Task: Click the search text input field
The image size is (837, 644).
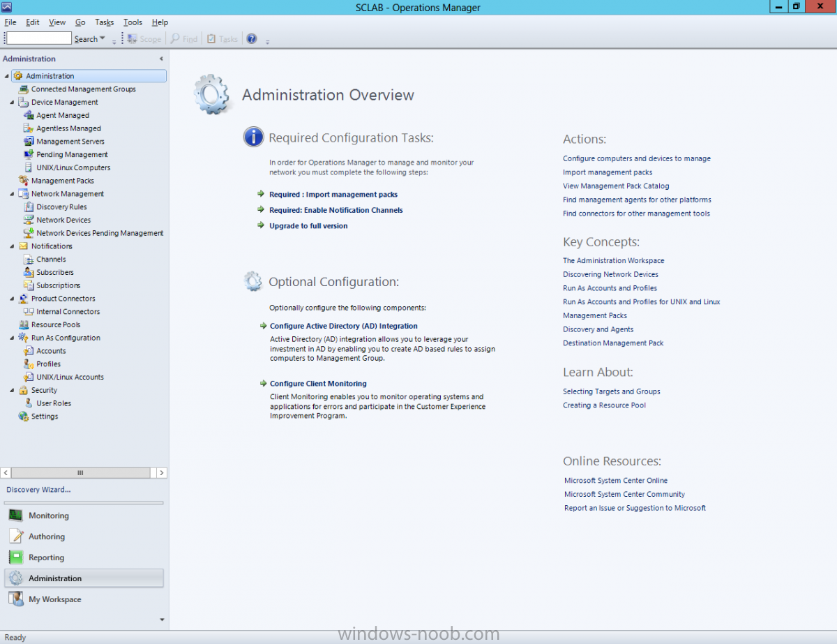Action: tap(39, 38)
